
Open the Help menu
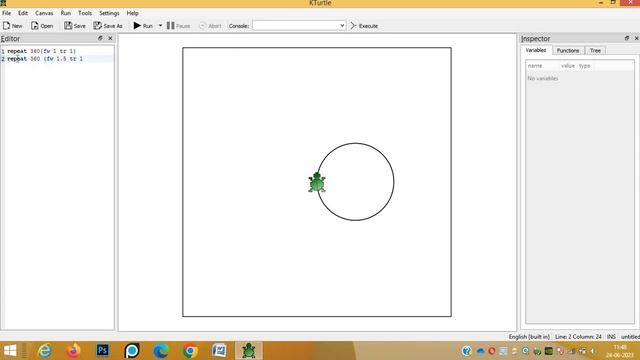tap(132, 13)
